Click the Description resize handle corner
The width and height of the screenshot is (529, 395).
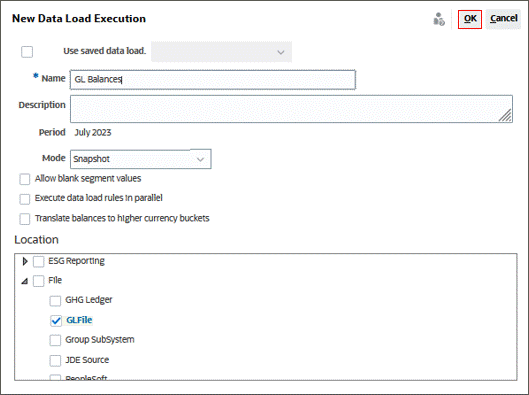click(x=505, y=116)
